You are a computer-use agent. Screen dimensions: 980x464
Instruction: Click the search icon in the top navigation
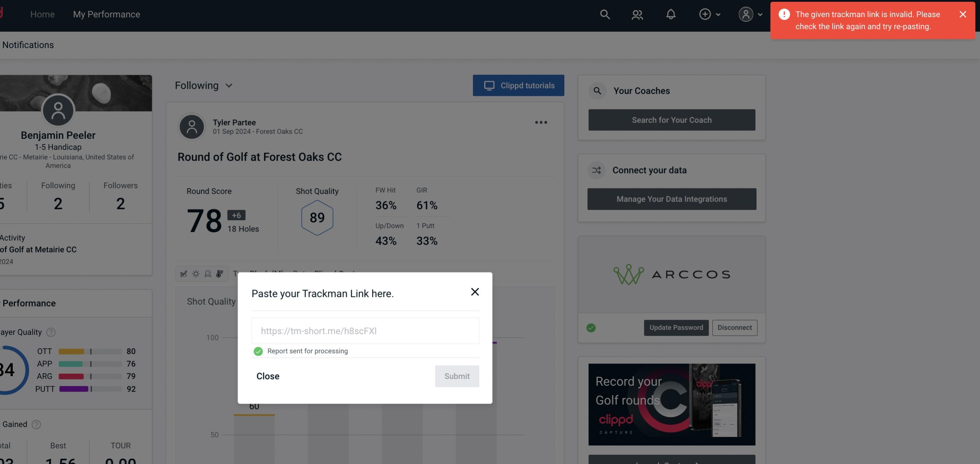tap(604, 14)
